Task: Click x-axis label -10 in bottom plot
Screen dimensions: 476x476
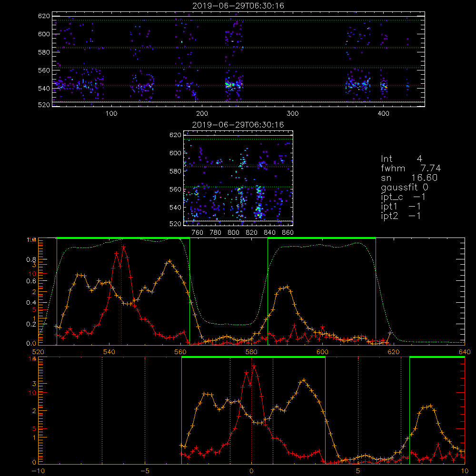Action: pos(38,471)
